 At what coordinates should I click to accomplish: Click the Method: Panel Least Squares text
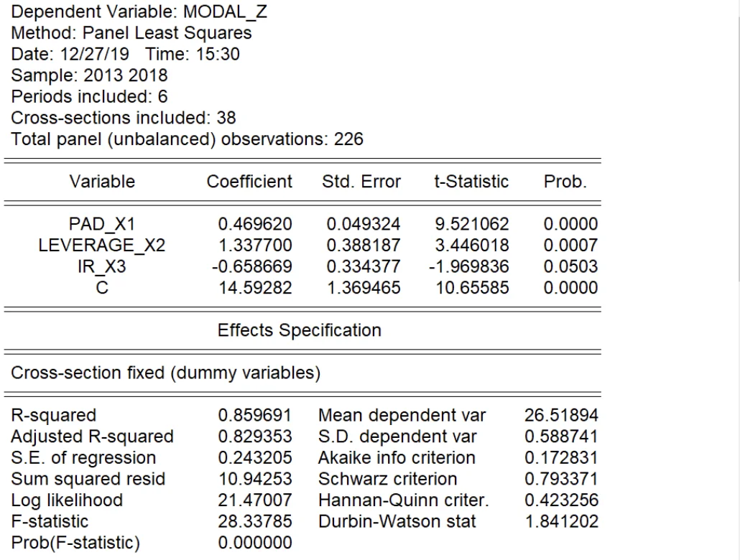point(131,33)
